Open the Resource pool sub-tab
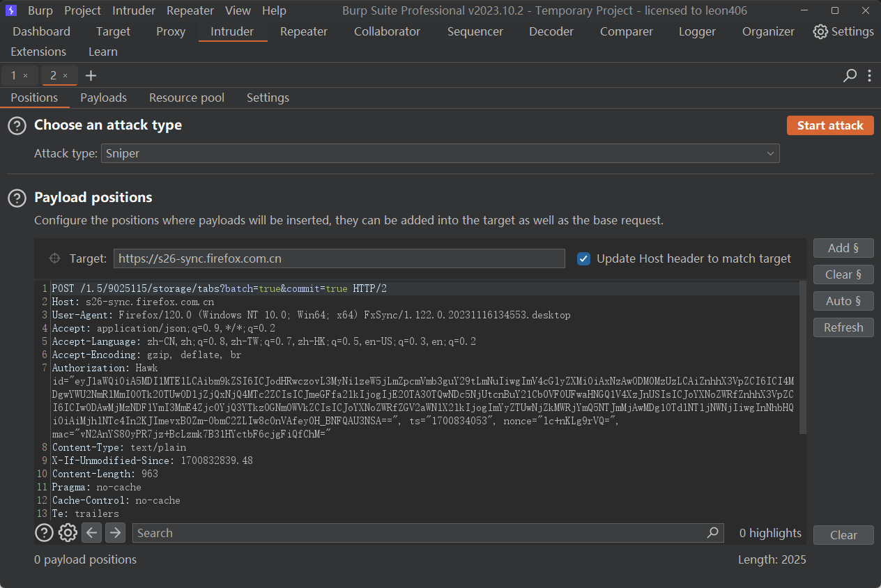This screenshot has height=588, width=881. (x=187, y=98)
